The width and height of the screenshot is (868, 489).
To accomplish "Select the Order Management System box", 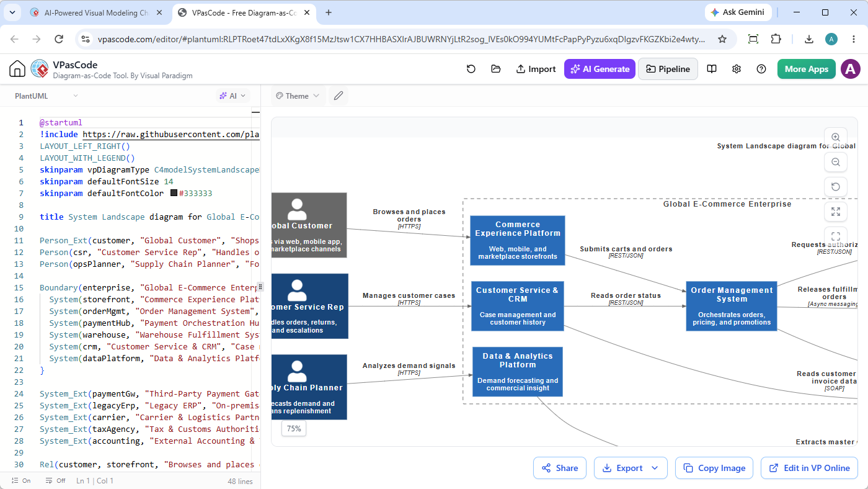I will 732,306.
